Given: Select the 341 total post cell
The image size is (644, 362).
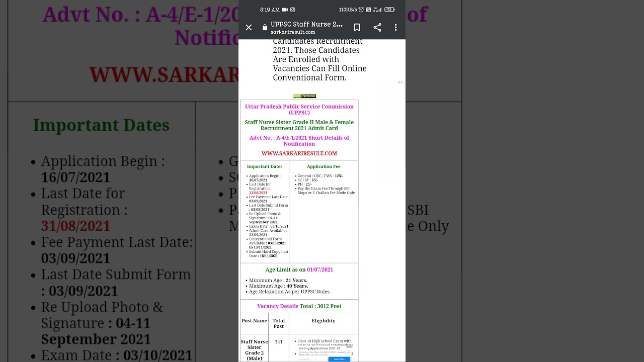Looking at the screenshot, I should click(x=279, y=342).
